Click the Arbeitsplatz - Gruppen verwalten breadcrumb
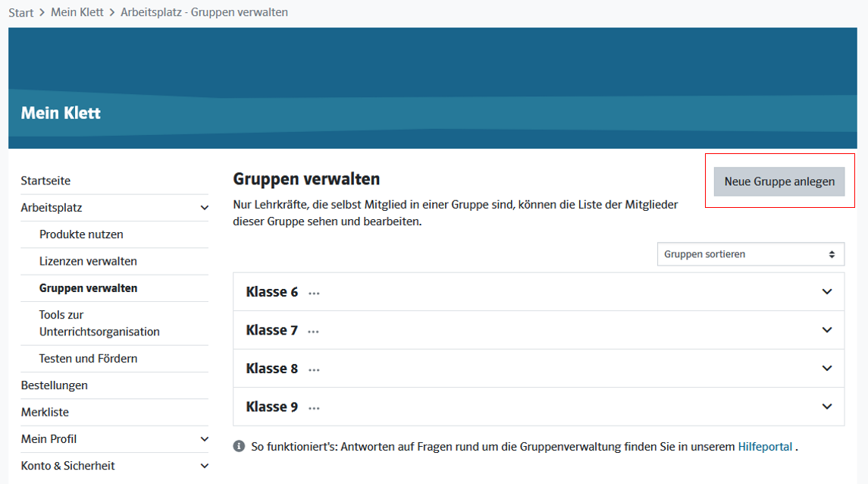Viewport: 868px width, 484px height. point(204,12)
